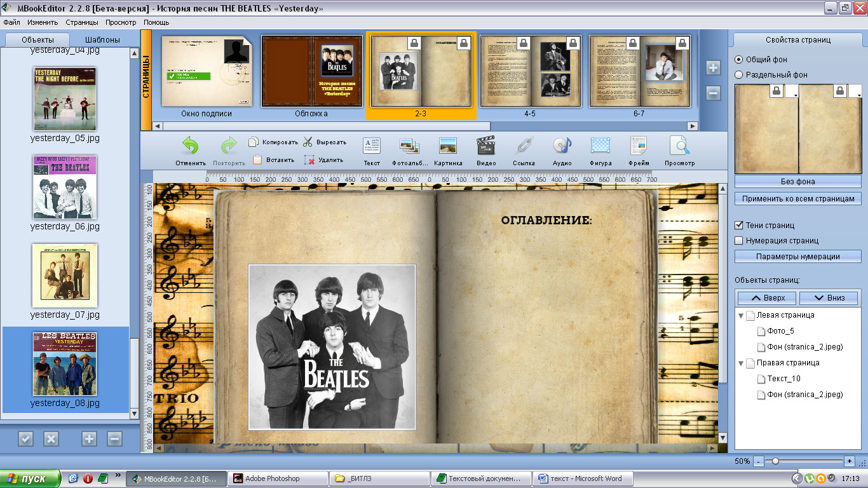This screenshot has height=488, width=868.
Task: Move object up with Вверх button
Action: pyautogui.click(x=768, y=297)
